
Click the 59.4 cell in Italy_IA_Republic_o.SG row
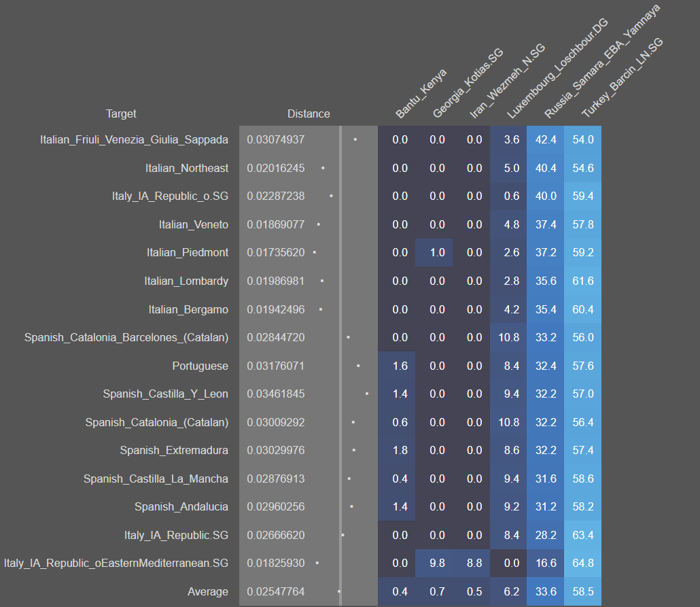(x=583, y=196)
